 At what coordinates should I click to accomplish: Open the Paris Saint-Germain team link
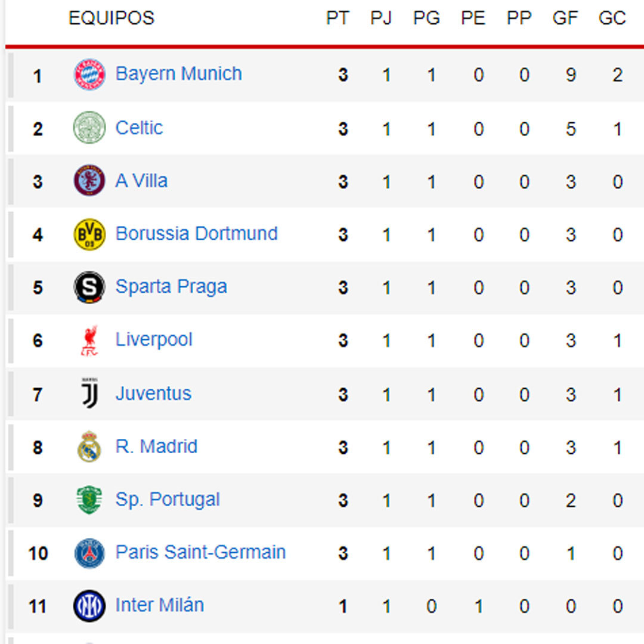click(200, 552)
